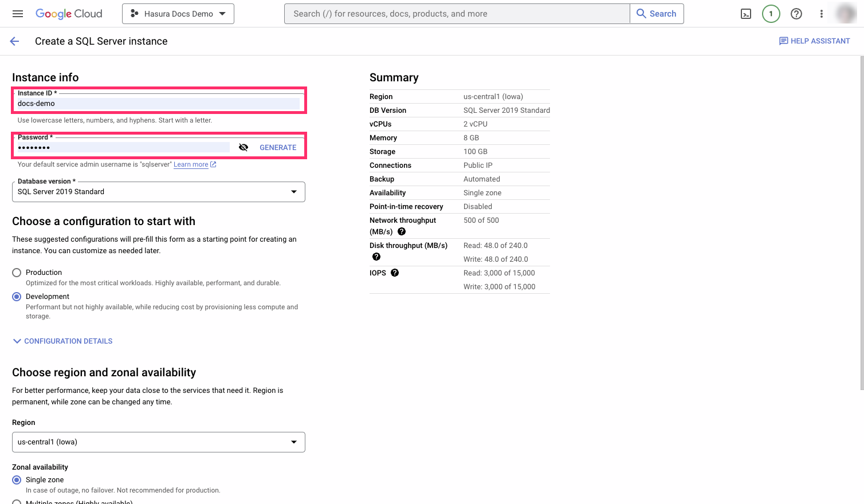This screenshot has height=504, width=864.
Task: Click the 'Summary' heading
Action: tap(394, 78)
